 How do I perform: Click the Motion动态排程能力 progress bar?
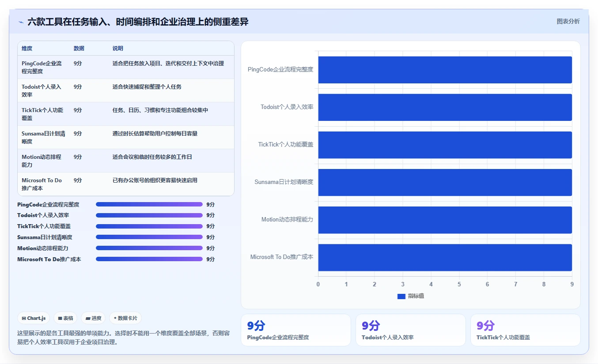pos(149,248)
